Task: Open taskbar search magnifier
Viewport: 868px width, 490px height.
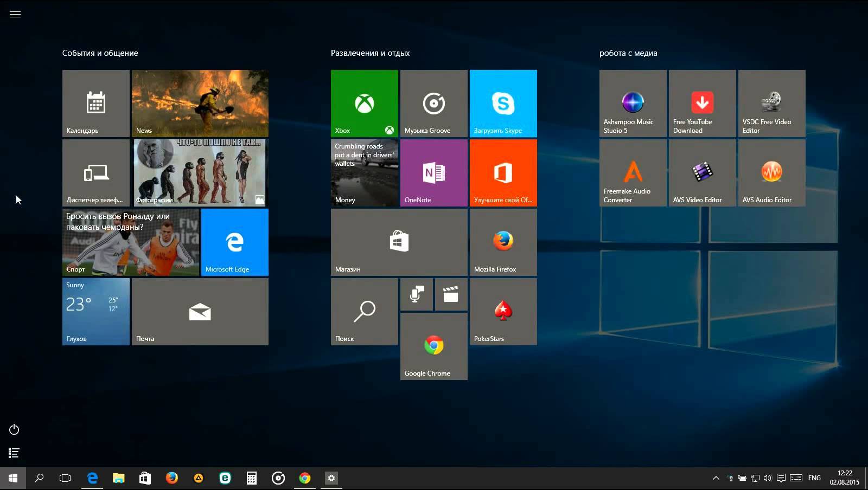Action: [x=39, y=478]
